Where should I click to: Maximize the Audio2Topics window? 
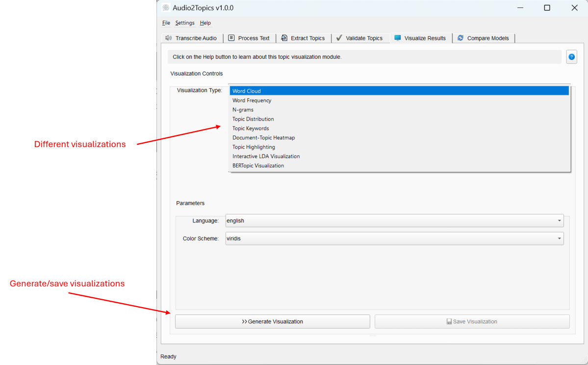coord(547,7)
